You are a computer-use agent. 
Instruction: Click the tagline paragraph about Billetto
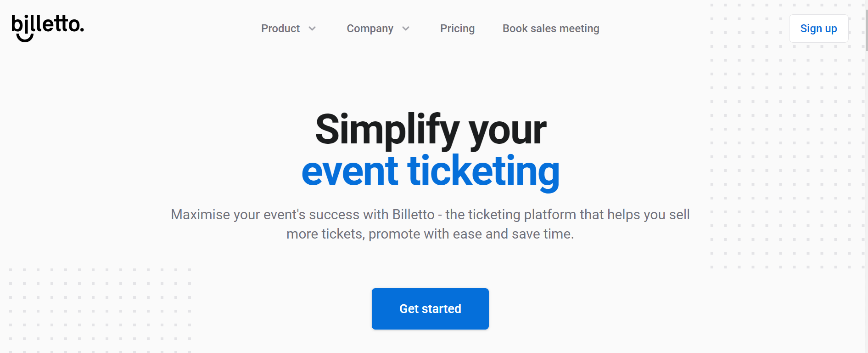tap(430, 224)
